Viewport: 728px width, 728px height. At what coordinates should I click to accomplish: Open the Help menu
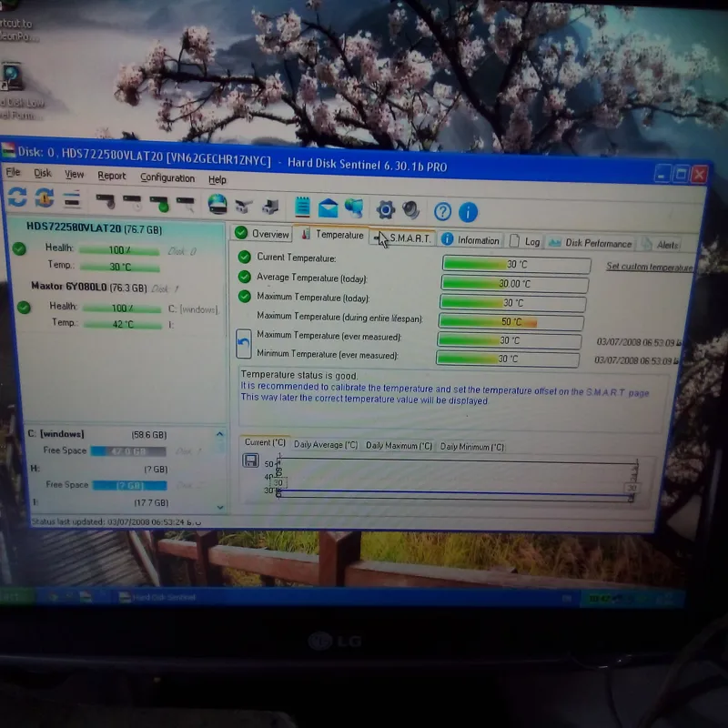click(x=217, y=179)
